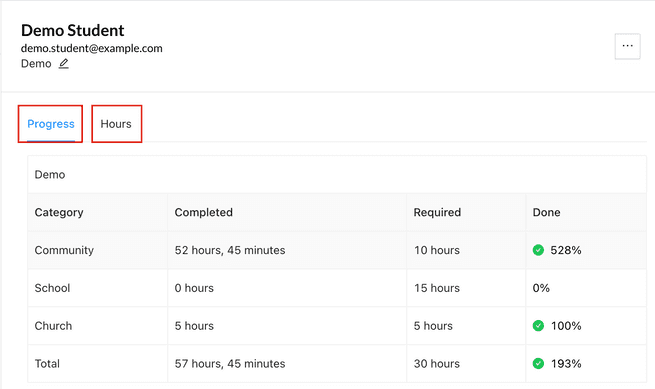Image resolution: width=655 pixels, height=389 pixels.
Task: Click the Demo table title
Action: point(50,175)
